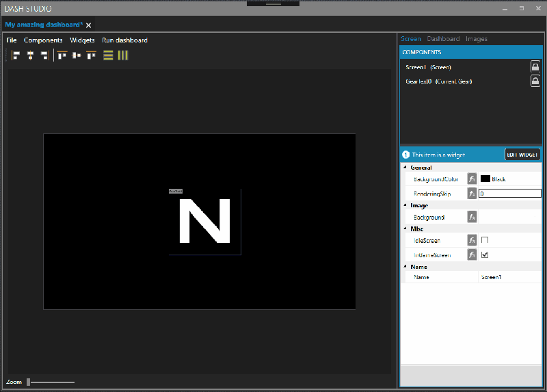Viewport: 547px width, 392px height.
Task: Switch to the Dashboard tab
Action: click(443, 39)
